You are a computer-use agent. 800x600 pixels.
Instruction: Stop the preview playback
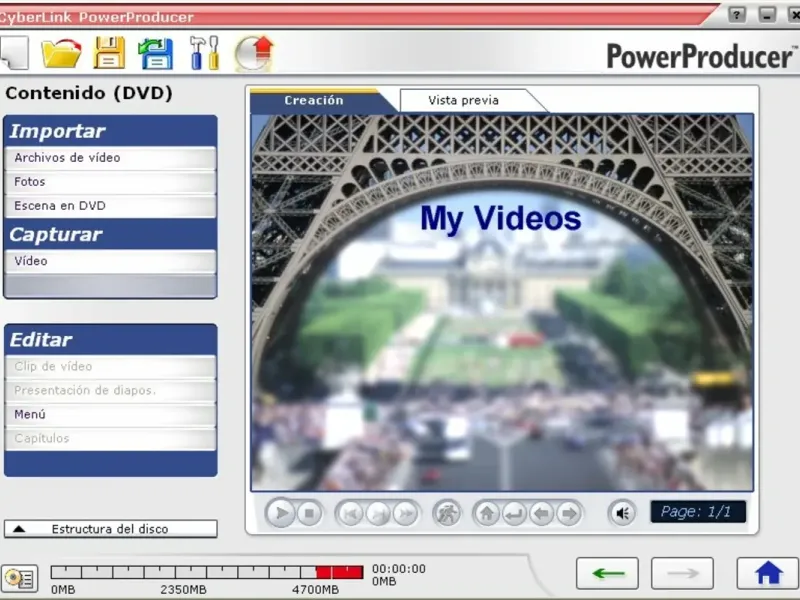pyautogui.click(x=309, y=513)
